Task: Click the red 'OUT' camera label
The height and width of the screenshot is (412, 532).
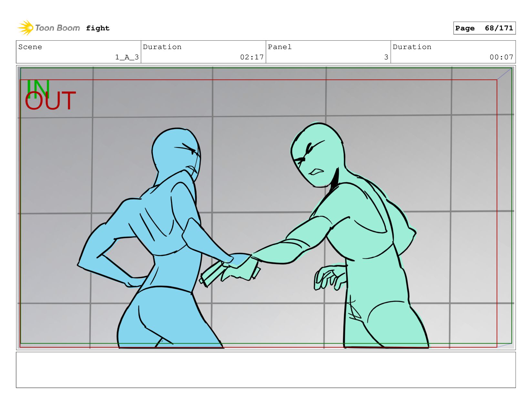Action: click(50, 101)
